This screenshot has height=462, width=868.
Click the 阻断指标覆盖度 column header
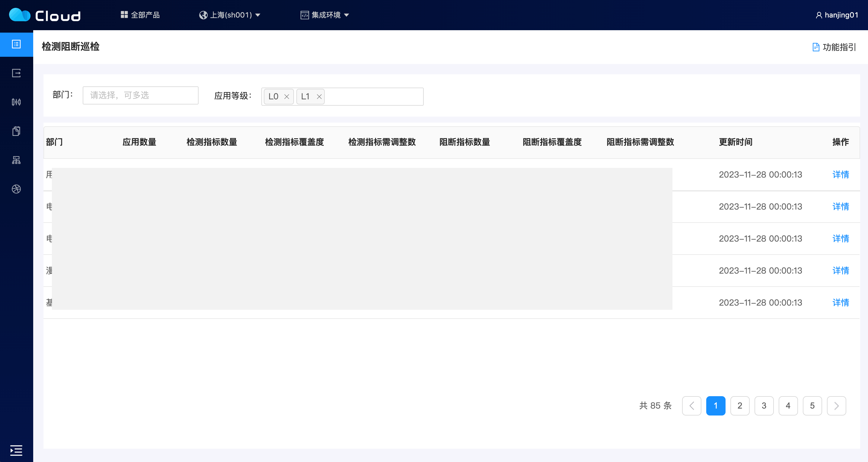click(552, 142)
